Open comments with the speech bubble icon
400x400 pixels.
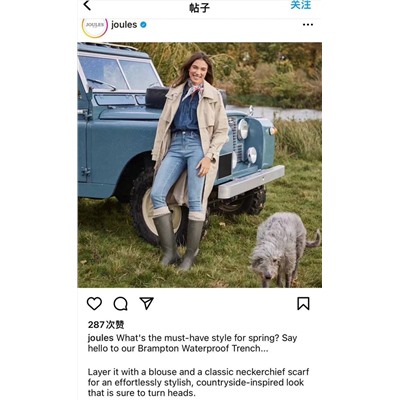click(x=120, y=304)
